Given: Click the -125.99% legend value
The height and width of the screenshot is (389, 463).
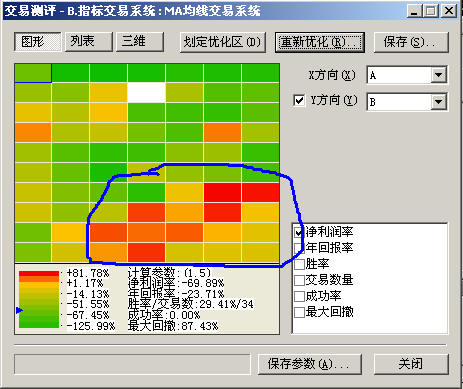Looking at the screenshot, I should coord(91,326).
